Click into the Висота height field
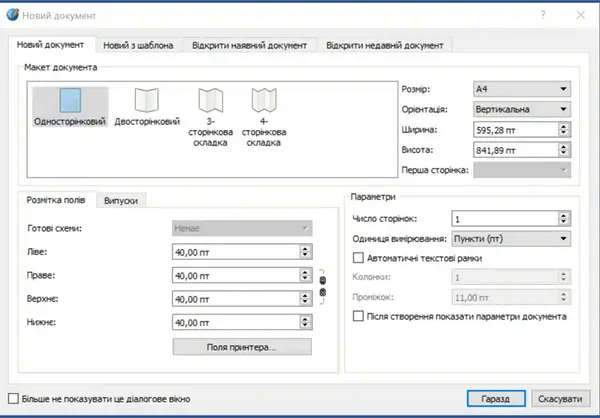 coord(515,150)
